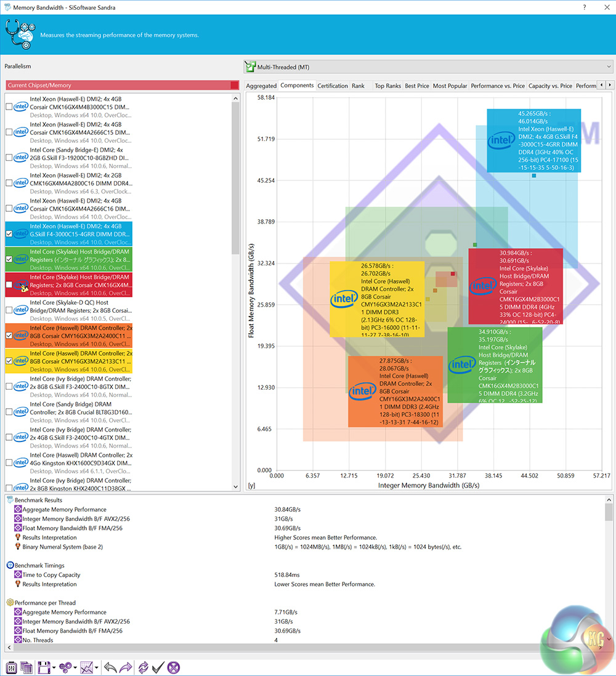Go forward with the redo arrow icon
The width and height of the screenshot is (616, 676).
click(126, 668)
